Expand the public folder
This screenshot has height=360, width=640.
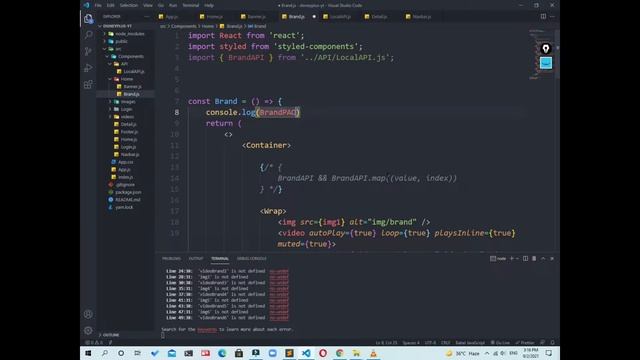pyautogui.click(x=105, y=41)
